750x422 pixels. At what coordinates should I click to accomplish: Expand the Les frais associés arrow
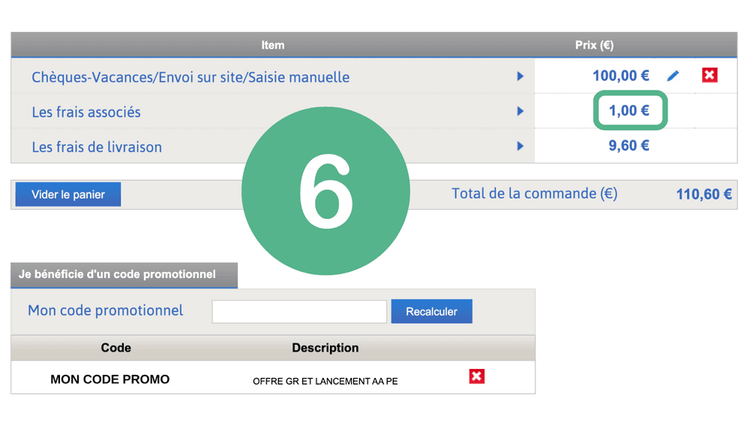coord(520,111)
